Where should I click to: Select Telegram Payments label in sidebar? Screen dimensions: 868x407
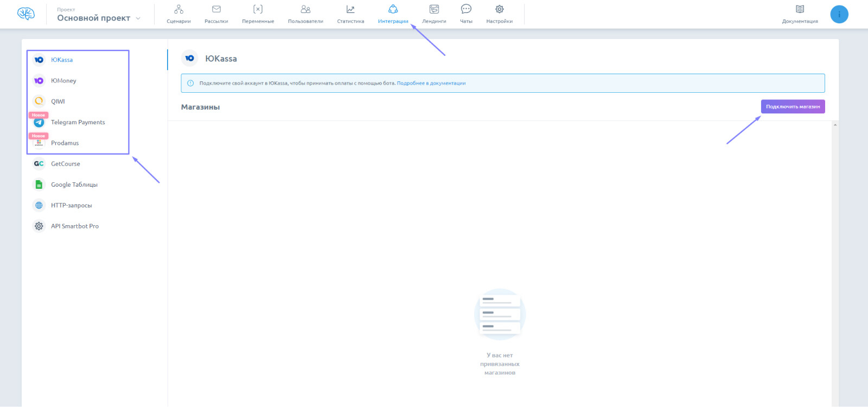pyautogui.click(x=78, y=122)
